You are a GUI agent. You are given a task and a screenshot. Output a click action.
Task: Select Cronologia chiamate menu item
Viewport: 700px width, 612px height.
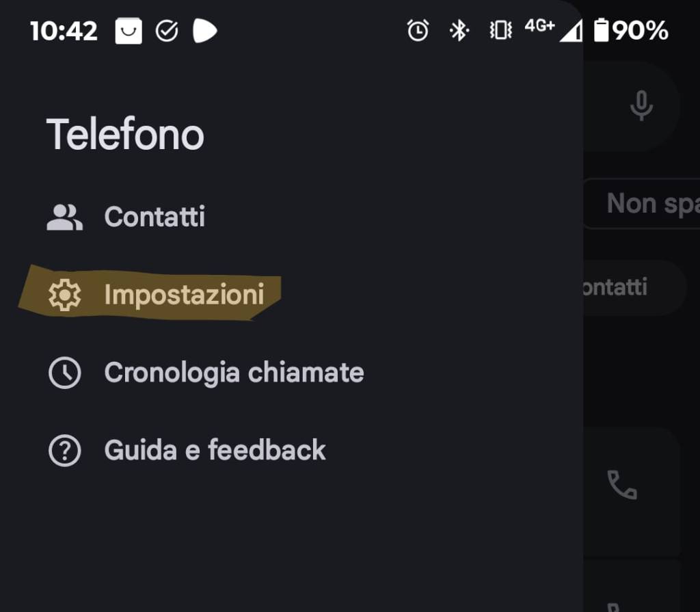pos(234,373)
